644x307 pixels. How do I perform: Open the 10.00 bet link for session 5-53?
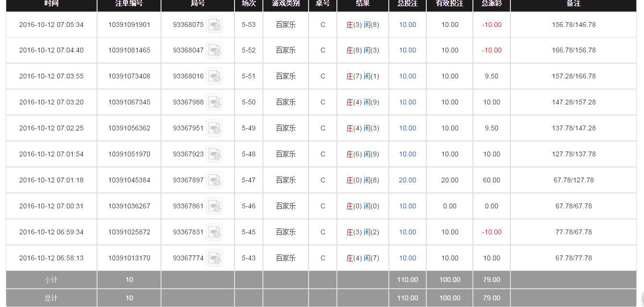[x=407, y=25]
